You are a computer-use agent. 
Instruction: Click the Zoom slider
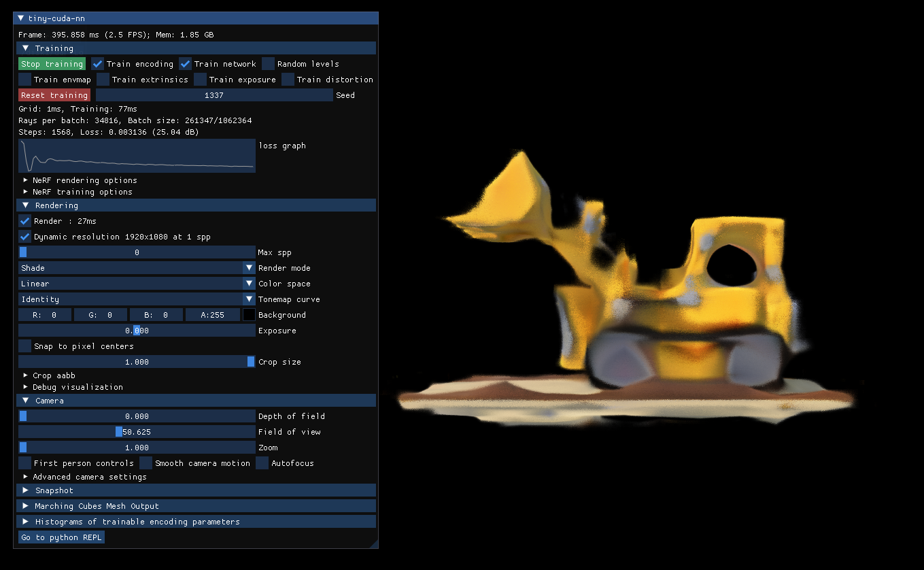(x=137, y=448)
